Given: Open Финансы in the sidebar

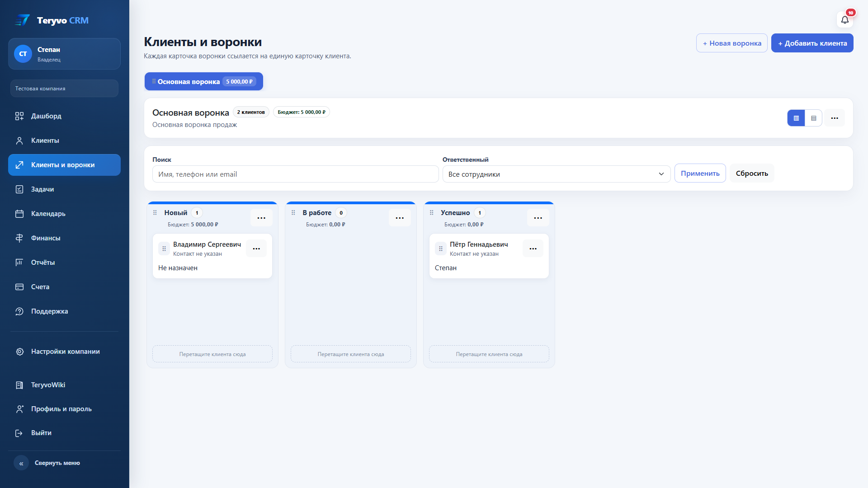Looking at the screenshot, I should 64,238.
